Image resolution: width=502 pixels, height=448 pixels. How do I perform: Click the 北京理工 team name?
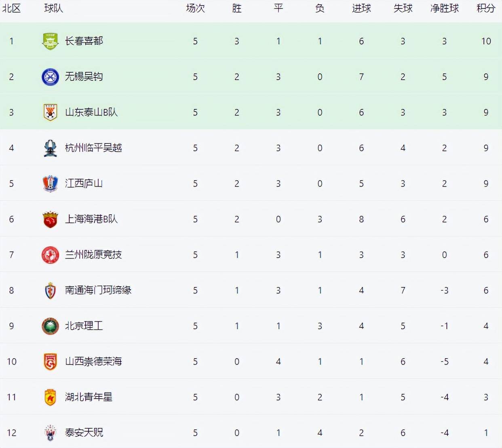[x=84, y=325]
